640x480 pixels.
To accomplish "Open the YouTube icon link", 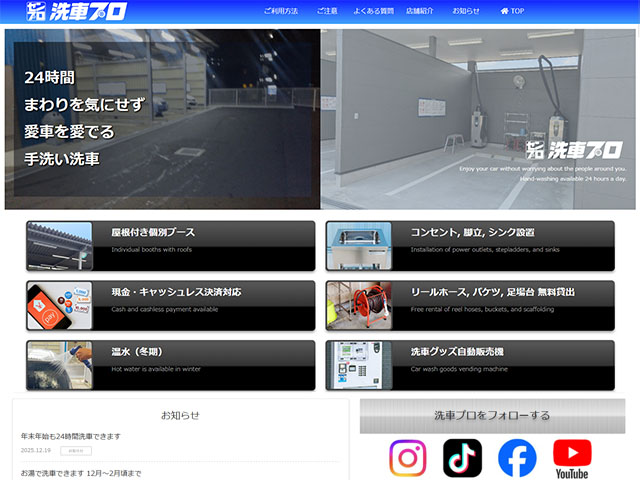I will pos(572,458).
